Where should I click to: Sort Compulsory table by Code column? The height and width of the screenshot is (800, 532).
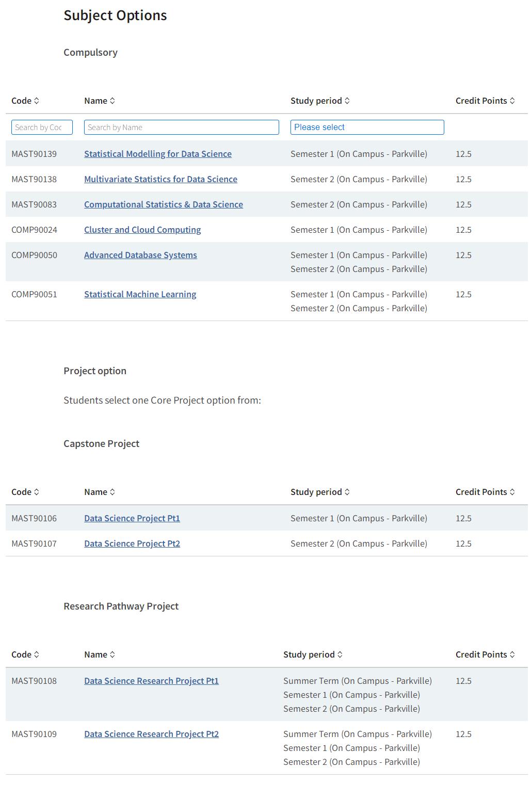[25, 101]
